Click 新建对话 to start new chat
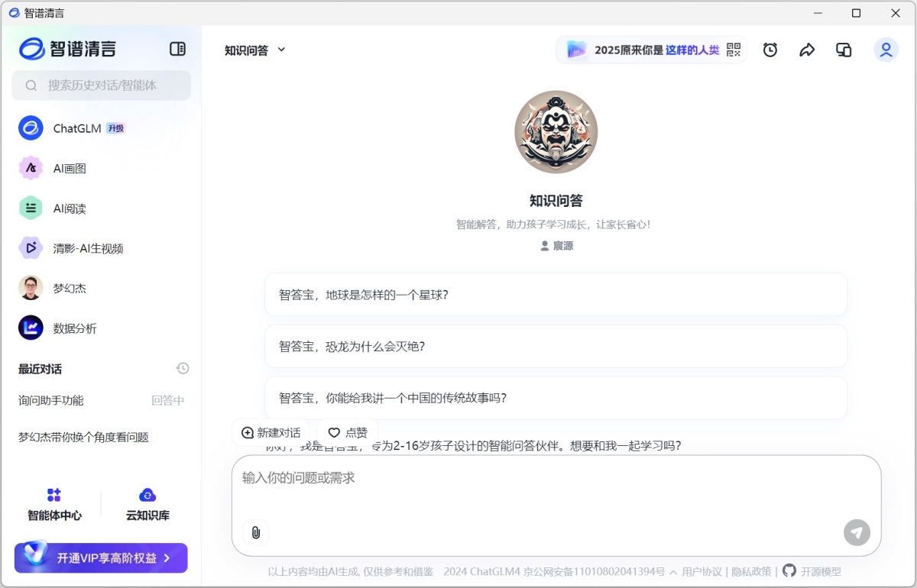 (x=271, y=432)
